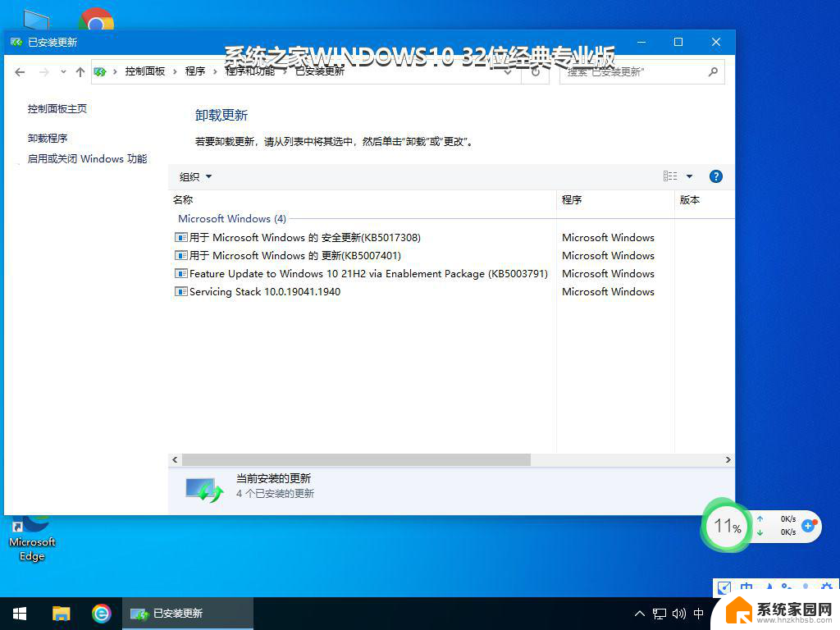Image resolution: width=840 pixels, height=630 pixels.
Task: Sort by the 名称 column header
Action: [x=363, y=200]
